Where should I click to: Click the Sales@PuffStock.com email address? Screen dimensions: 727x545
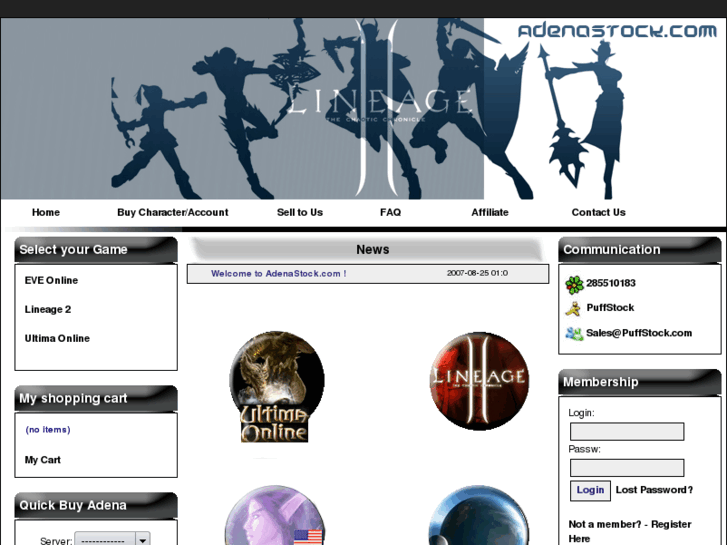[x=639, y=333]
